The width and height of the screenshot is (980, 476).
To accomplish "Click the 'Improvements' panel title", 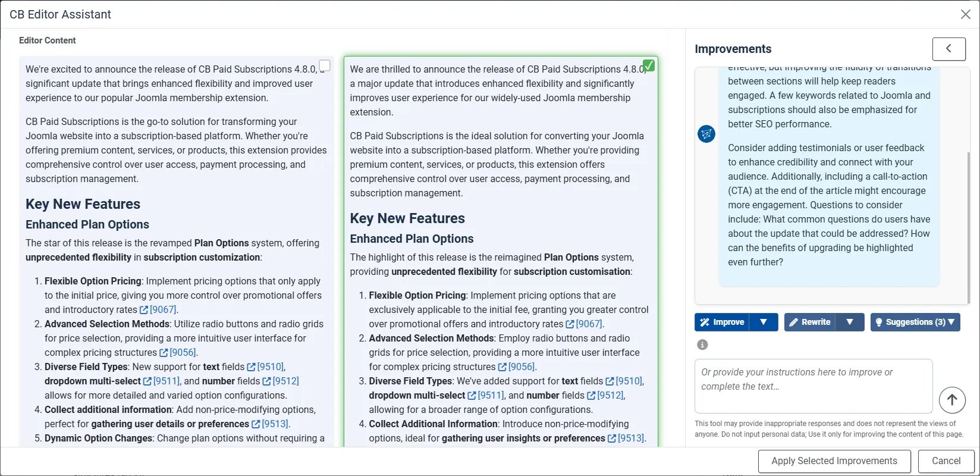I will 733,49.
